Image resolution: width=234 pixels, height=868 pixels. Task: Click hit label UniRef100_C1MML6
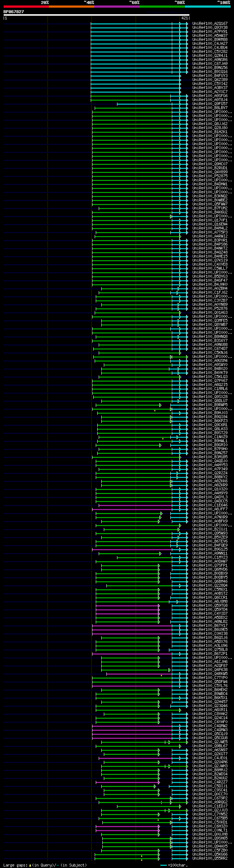pyautogui.click(x=210, y=389)
